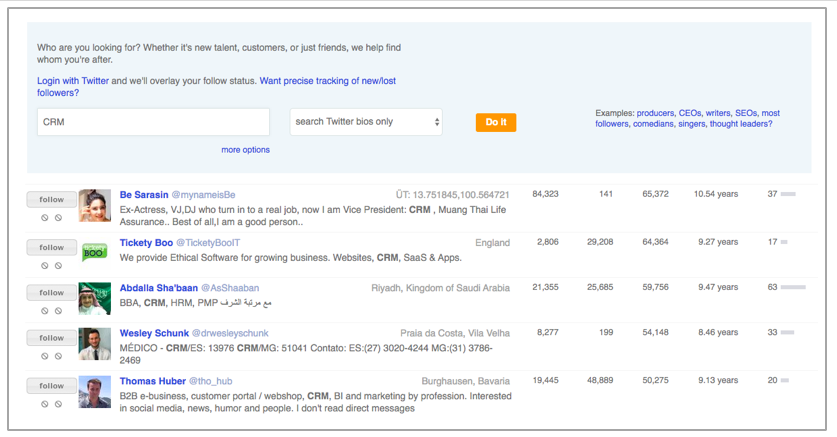The image size is (837, 437).
Task: Click the Tickety Boo green logo avatar
Action: point(95,252)
